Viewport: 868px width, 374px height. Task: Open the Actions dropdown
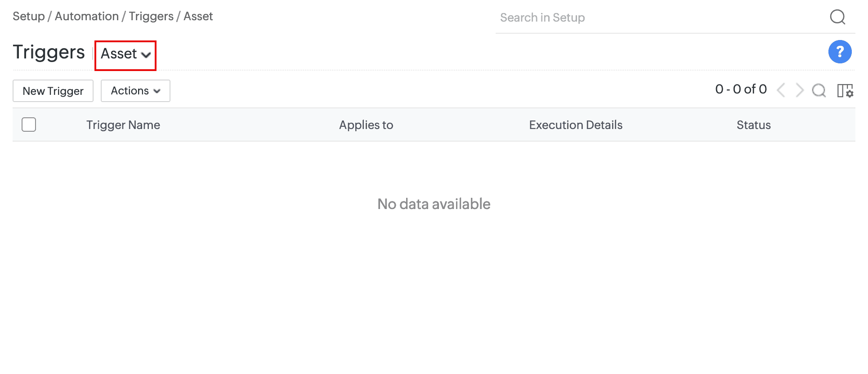point(135,91)
